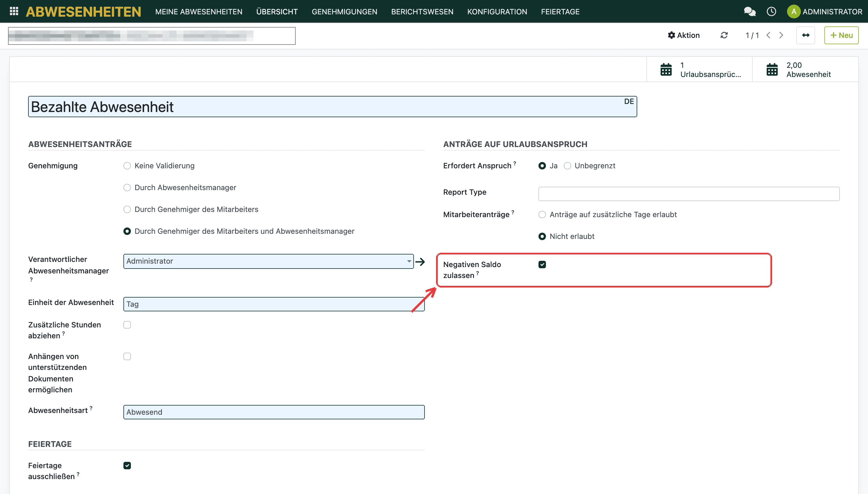Screen dimensions: 868x494
Task: Enable attaching supporting documents checkbox
Action: tap(127, 357)
